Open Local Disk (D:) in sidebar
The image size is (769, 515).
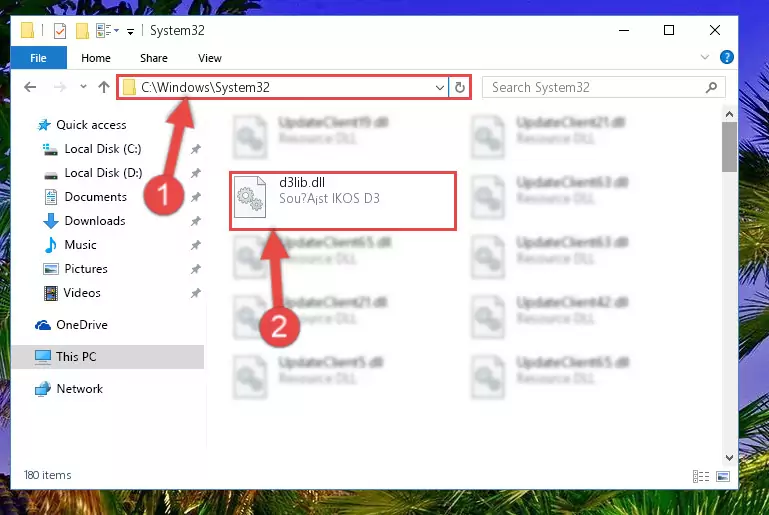[103, 173]
